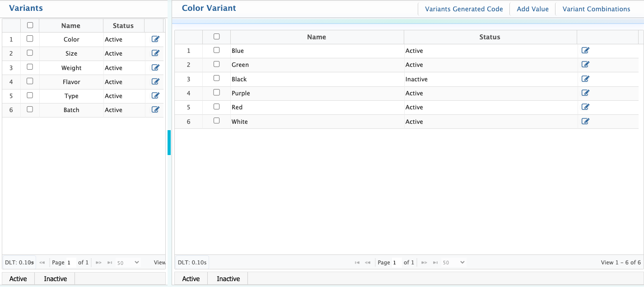Check the White value checkbox
Image resolution: width=644 pixels, height=287 pixels.
[216, 121]
